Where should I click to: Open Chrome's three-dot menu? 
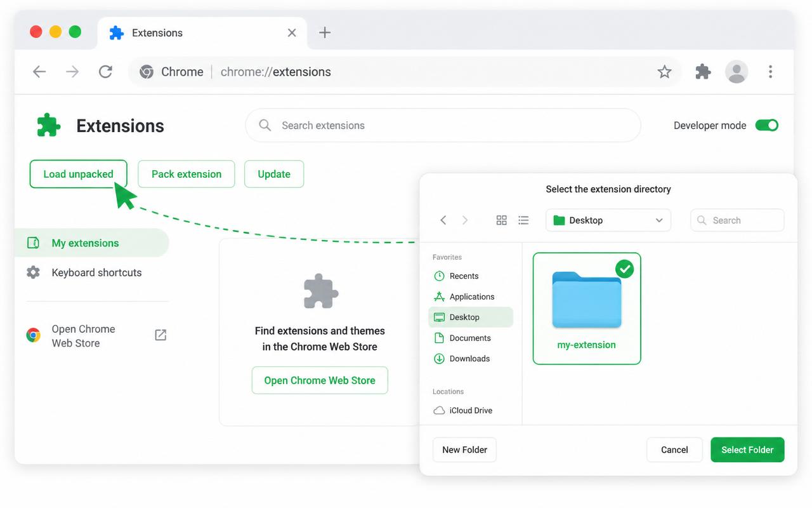770,72
